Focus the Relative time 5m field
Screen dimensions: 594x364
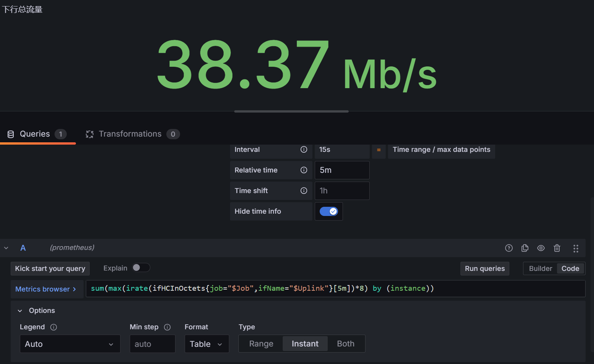tap(342, 170)
